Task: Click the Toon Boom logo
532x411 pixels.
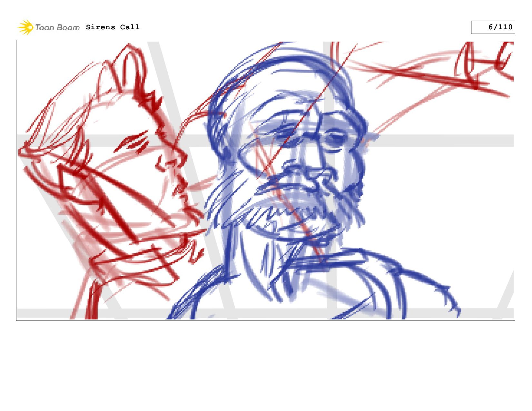Action: [48, 27]
